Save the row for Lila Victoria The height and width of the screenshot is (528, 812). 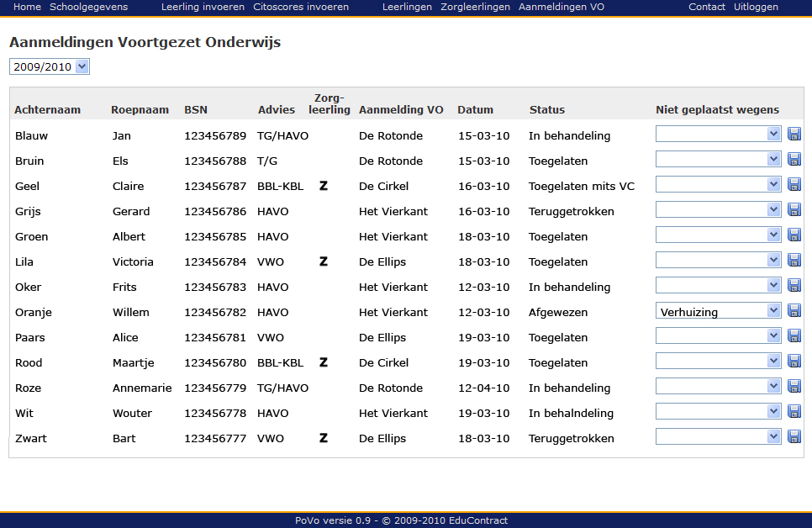point(794,260)
